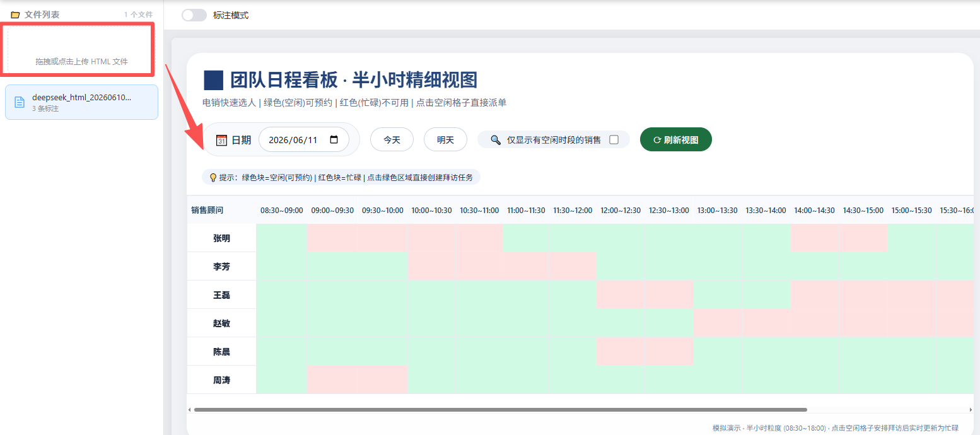Image resolution: width=980 pixels, height=435 pixels.
Task: Click the 09:00~09:30 column header
Action: (332, 210)
